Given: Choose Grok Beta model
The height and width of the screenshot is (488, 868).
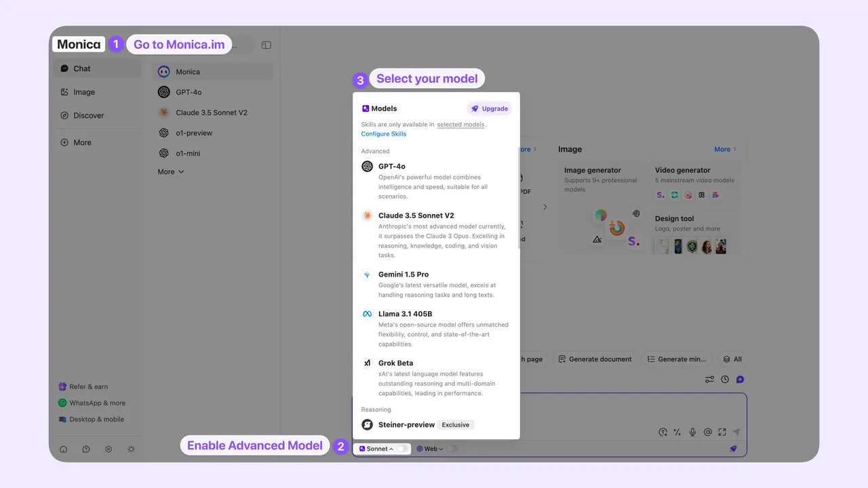Looking at the screenshot, I should [x=436, y=378].
